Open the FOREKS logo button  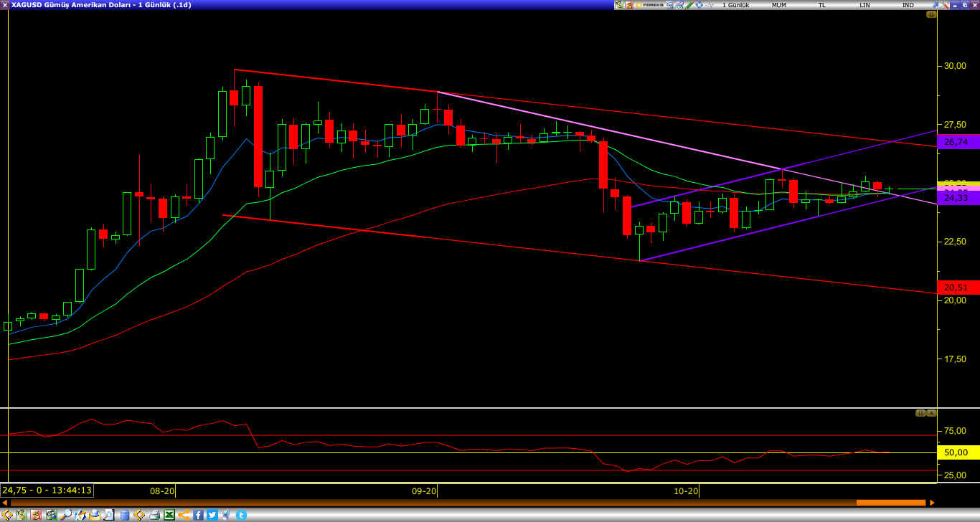pyautogui.click(x=649, y=5)
